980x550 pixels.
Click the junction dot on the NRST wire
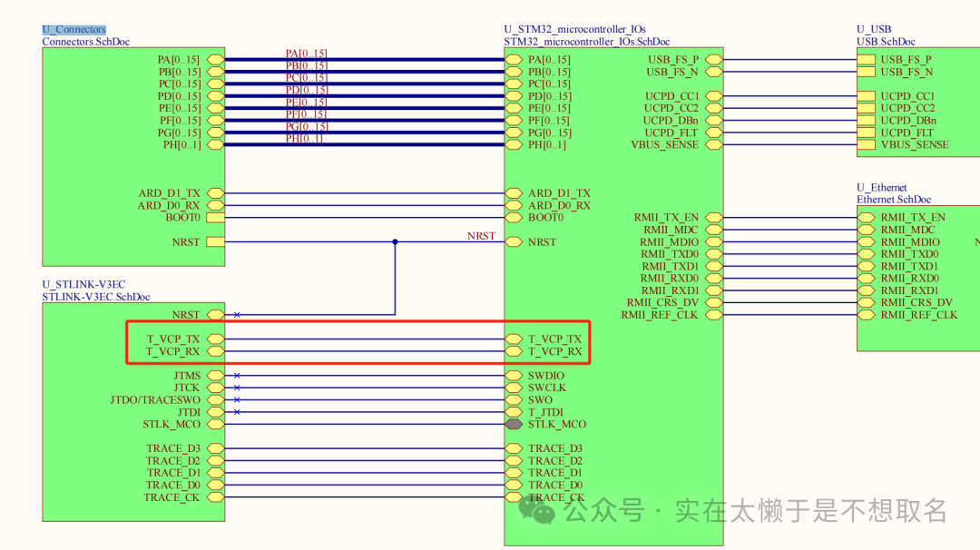pyautogui.click(x=395, y=242)
